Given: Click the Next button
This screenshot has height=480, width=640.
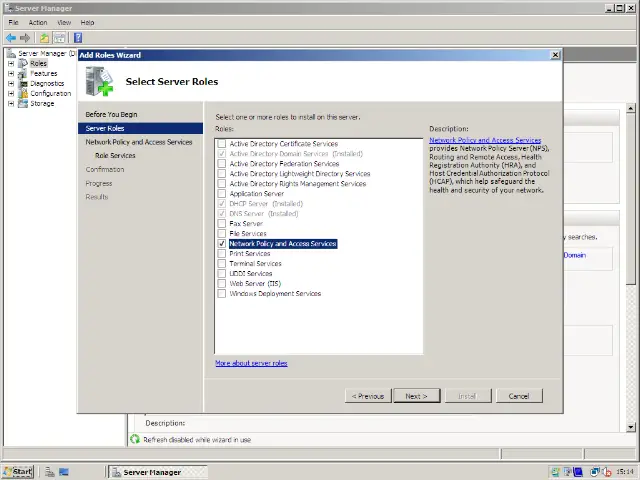Looking at the screenshot, I should [417, 396].
